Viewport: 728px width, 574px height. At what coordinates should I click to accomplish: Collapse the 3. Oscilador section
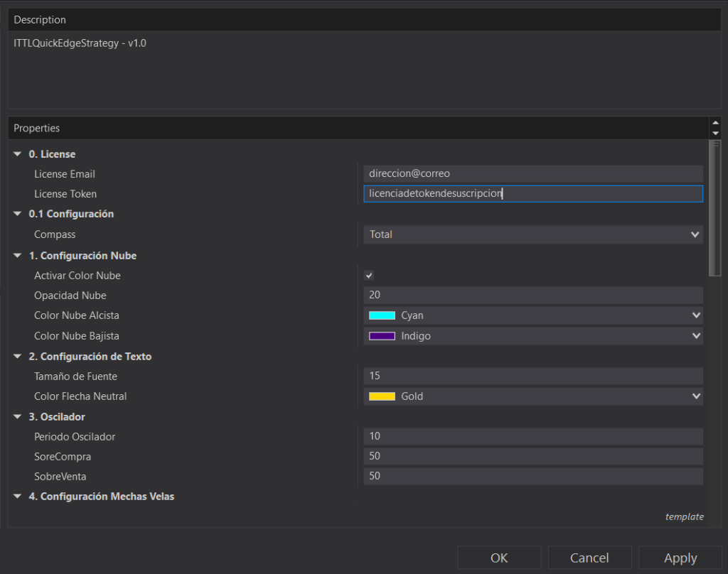pyautogui.click(x=18, y=417)
